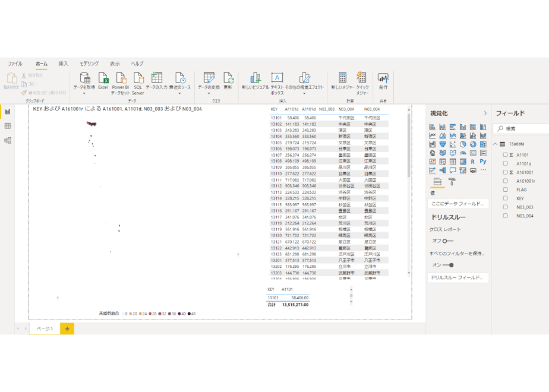Select the R script visual
This screenshot has width=549, height=392.
click(473, 162)
